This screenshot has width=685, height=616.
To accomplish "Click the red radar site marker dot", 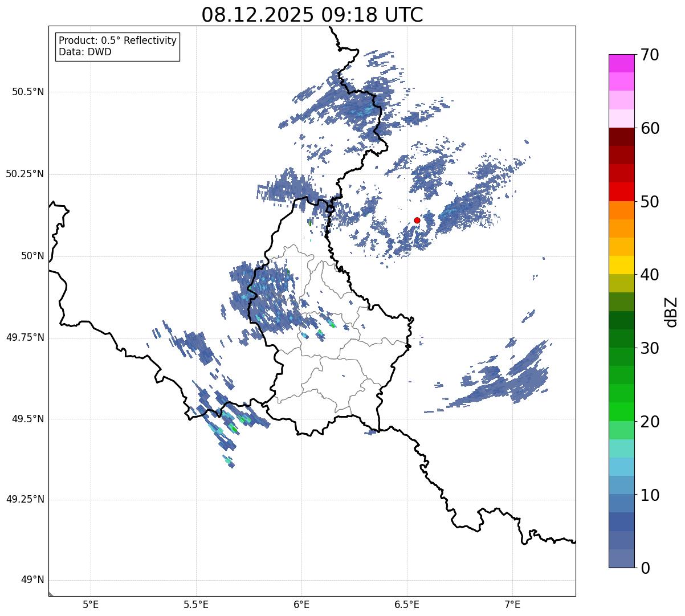I will (x=417, y=220).
